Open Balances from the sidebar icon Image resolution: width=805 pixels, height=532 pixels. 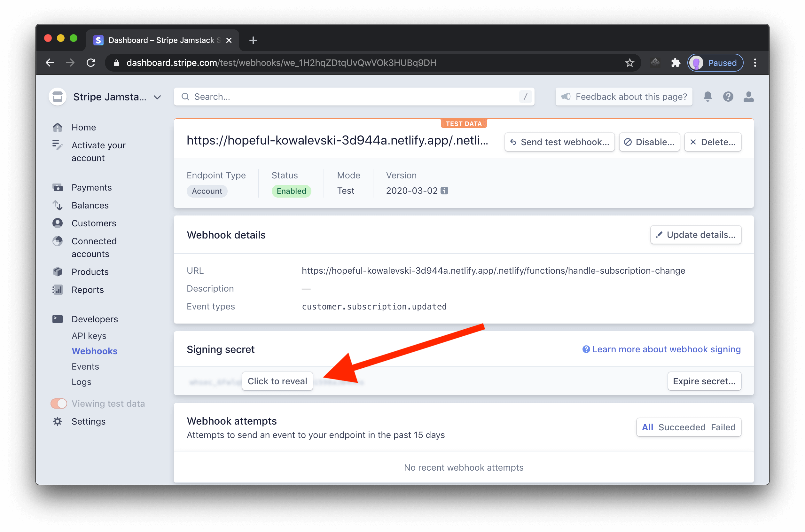57,205
